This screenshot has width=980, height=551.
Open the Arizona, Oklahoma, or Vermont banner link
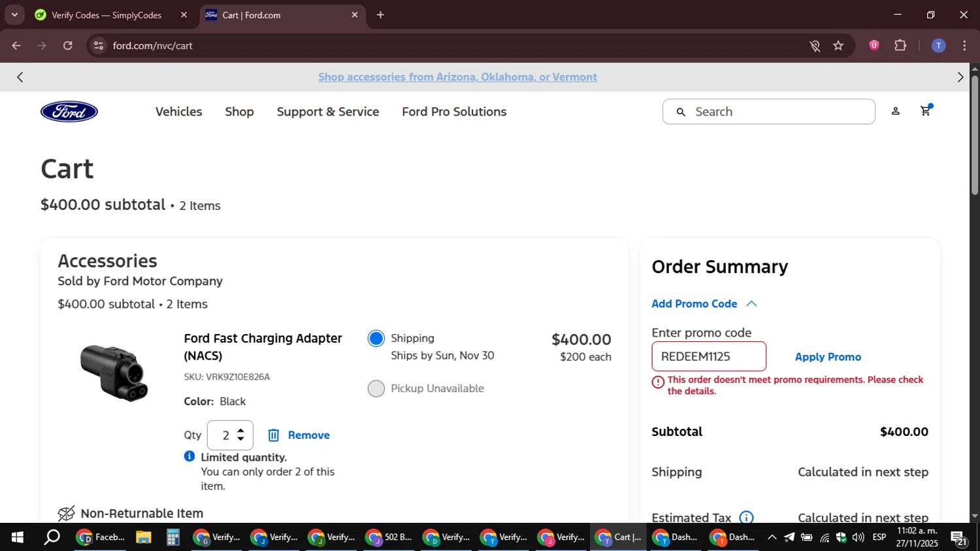click(x=457, y=77)
